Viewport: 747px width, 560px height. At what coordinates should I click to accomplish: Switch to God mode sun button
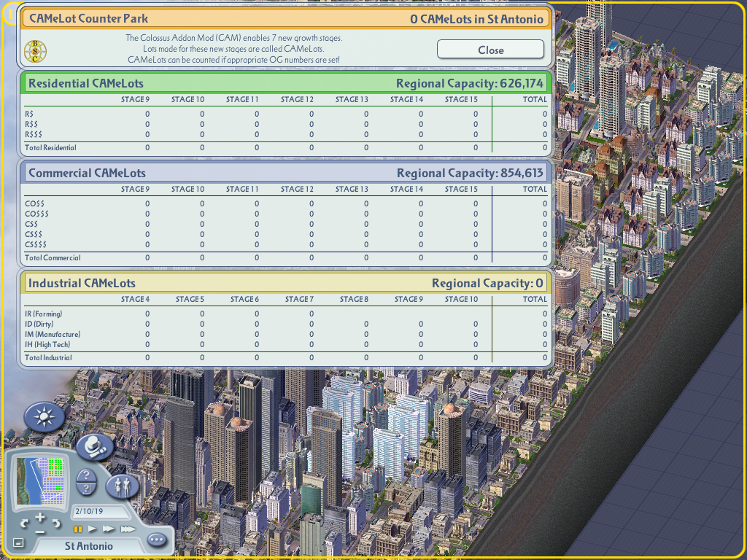(44, 417)
